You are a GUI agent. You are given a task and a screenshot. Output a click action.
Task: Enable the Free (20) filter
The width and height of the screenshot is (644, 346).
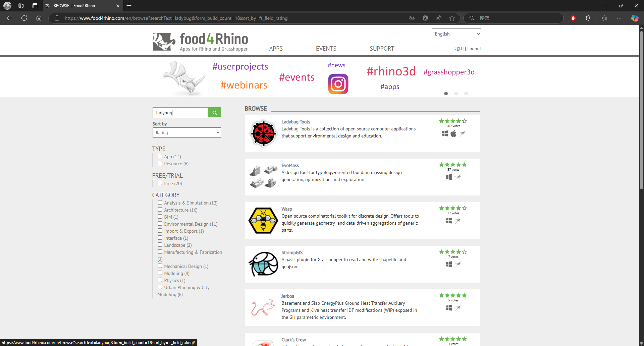coord(160,183)
